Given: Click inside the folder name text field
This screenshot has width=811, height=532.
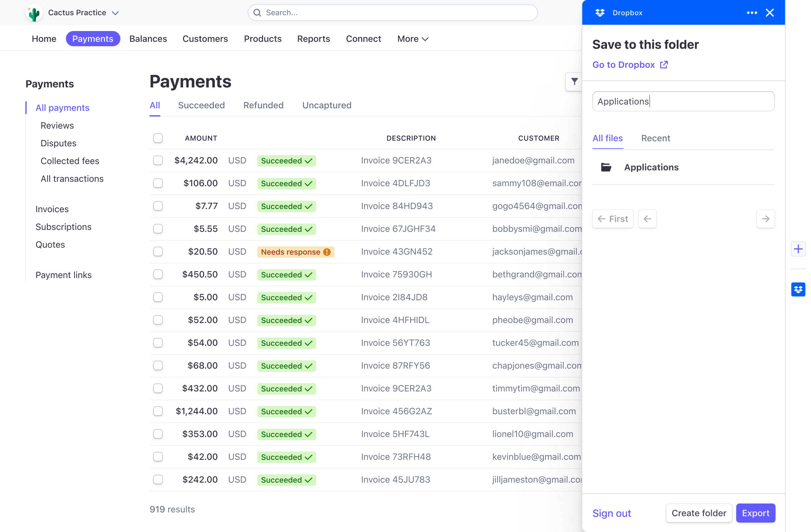Looking at the screenshot, I should pyautogui.click(x=683, y=101).
